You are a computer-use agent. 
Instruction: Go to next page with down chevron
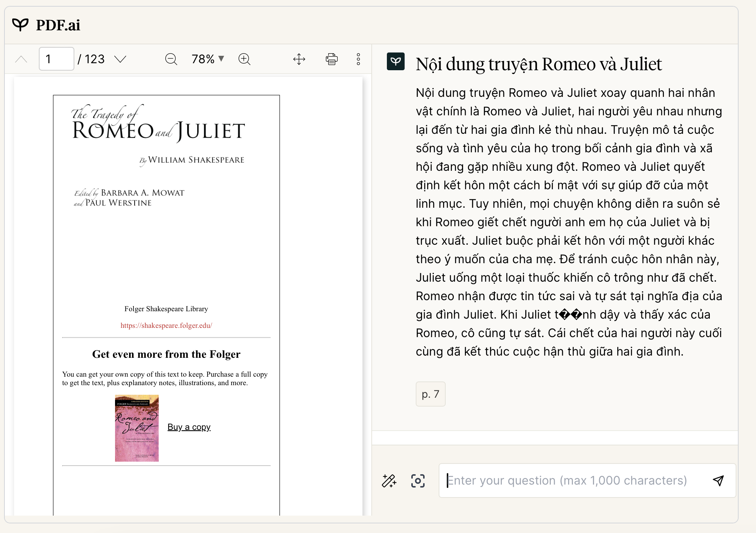tap(120, 59)
